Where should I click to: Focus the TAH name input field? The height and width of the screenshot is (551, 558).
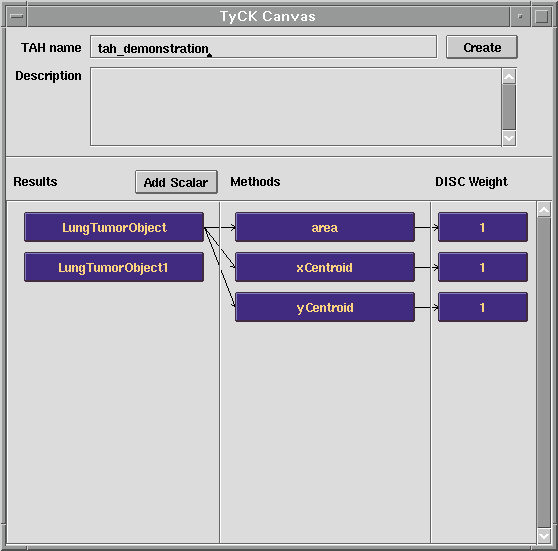(263, 47)
